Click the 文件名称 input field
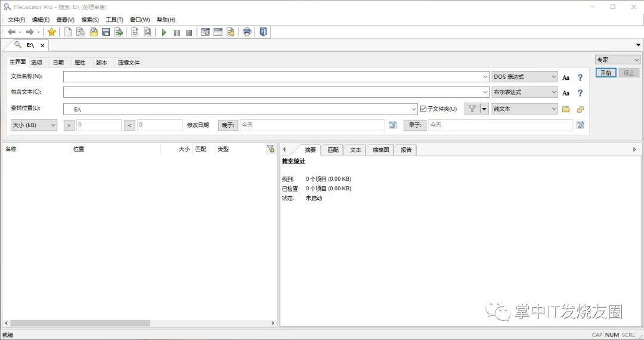Viewport: 644px width, 340px height. [276, 77]
